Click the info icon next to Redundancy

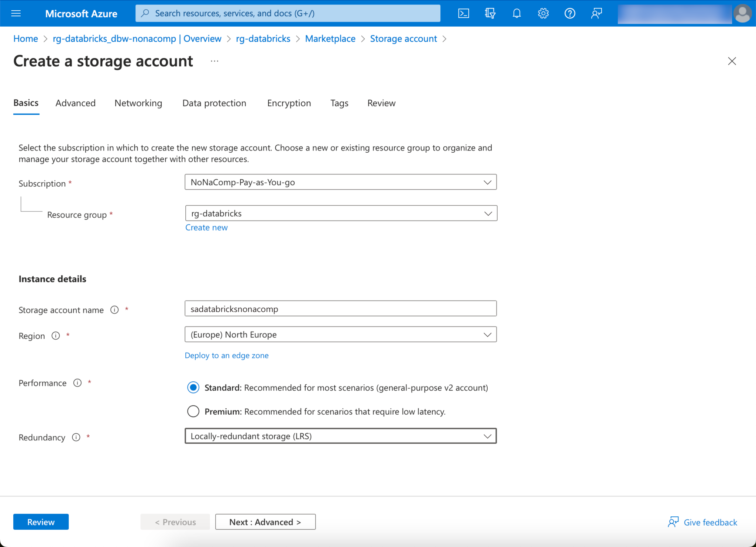76,437
